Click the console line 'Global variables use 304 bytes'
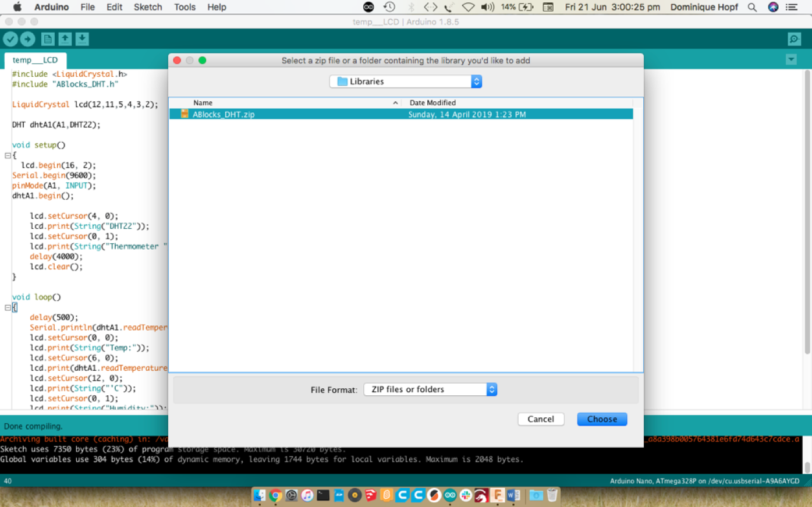 point(262,459)
